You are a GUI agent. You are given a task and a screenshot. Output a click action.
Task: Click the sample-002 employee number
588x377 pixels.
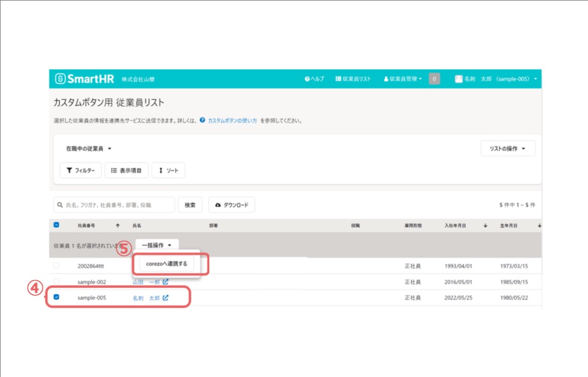pos(92,282)
